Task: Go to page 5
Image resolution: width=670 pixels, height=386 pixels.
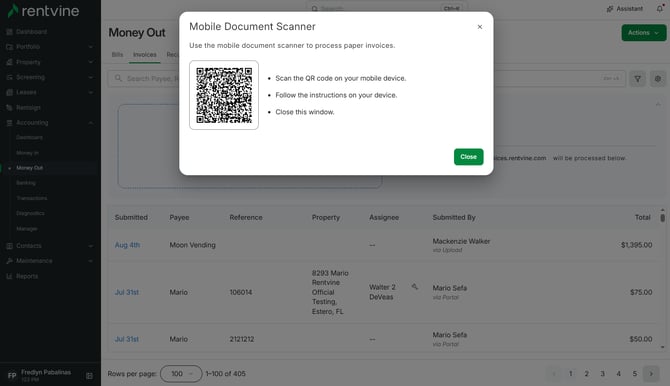Action: 635,374
